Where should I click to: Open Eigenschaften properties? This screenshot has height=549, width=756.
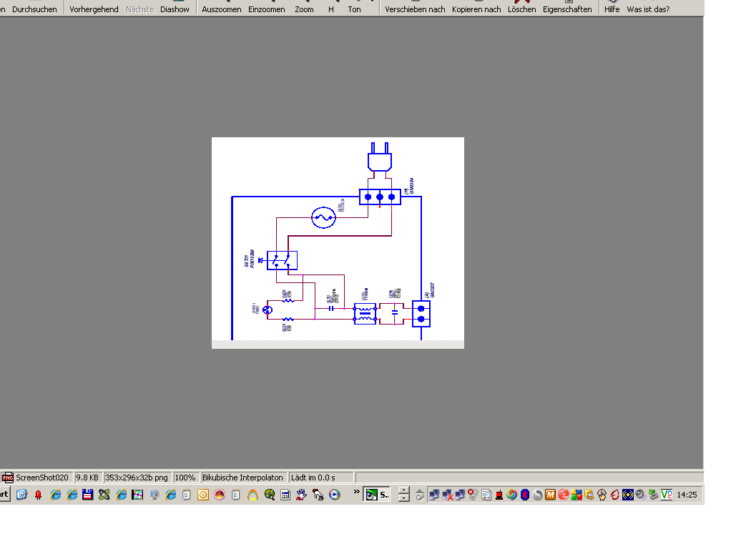567,9
